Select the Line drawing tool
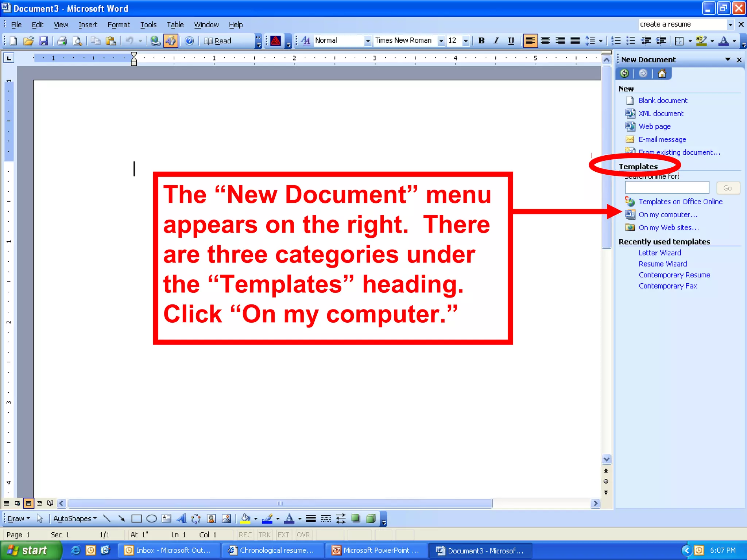This screenshot has width=747, height=560. pyautogui.click(x=107, y=518)
